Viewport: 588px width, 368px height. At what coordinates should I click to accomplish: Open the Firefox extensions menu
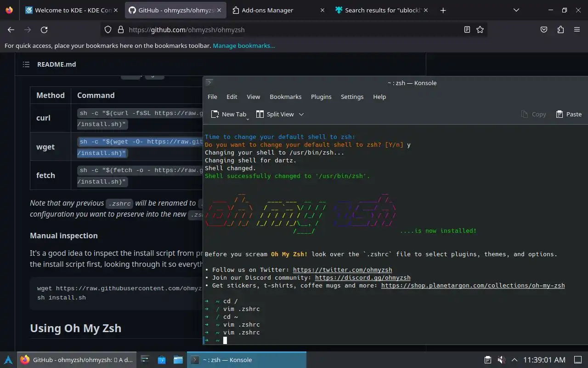point(560,29)
